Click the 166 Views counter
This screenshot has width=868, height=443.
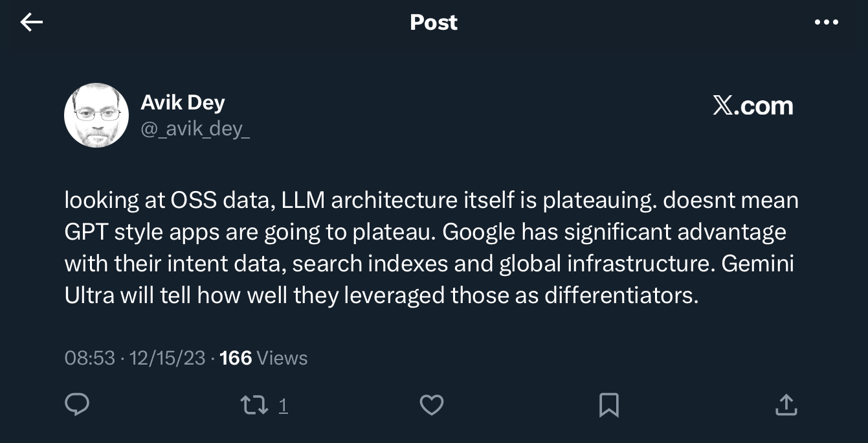[x=263, y=358]
